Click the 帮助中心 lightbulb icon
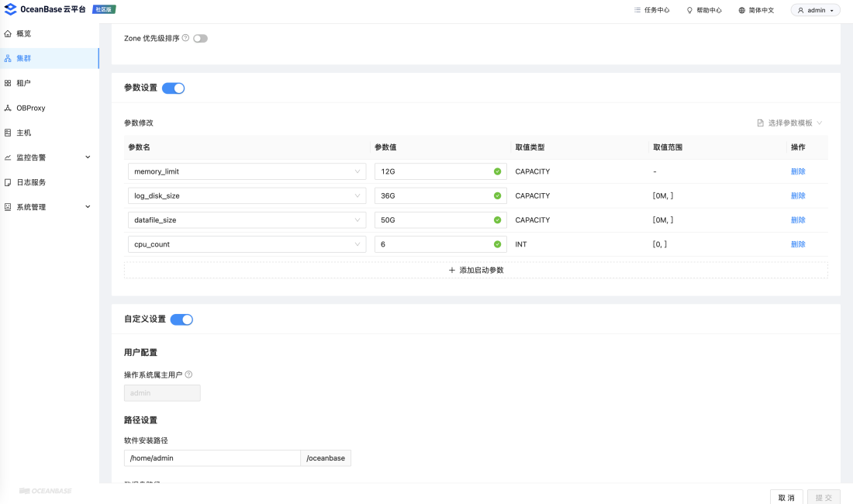 (x=690, y=10)
